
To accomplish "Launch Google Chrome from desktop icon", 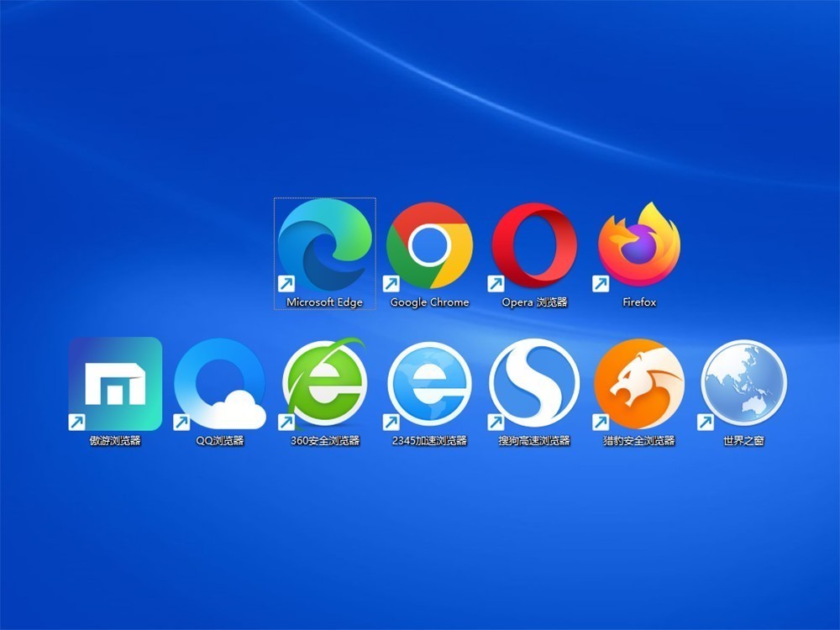I will tap(429, 246).
